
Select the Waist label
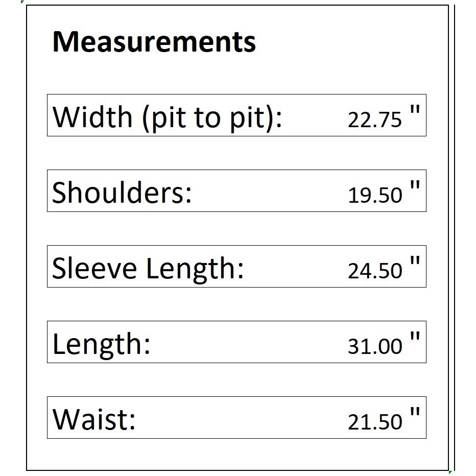94,419
